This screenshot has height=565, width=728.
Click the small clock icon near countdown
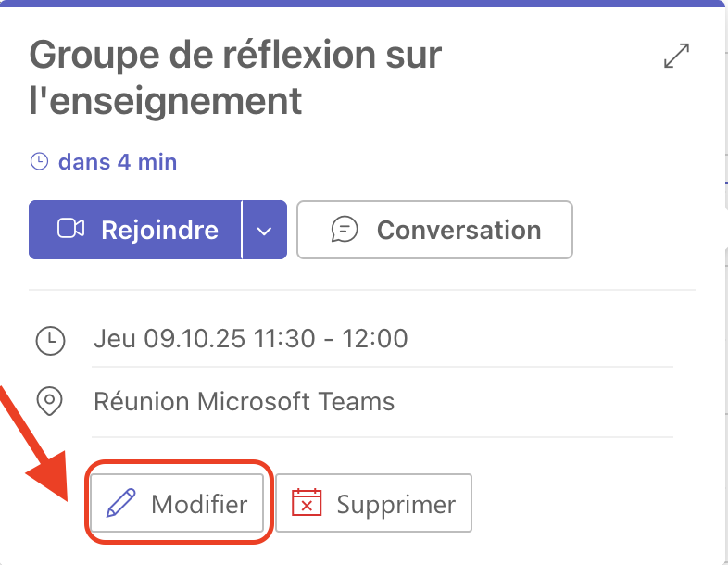[x=39, y=162]
